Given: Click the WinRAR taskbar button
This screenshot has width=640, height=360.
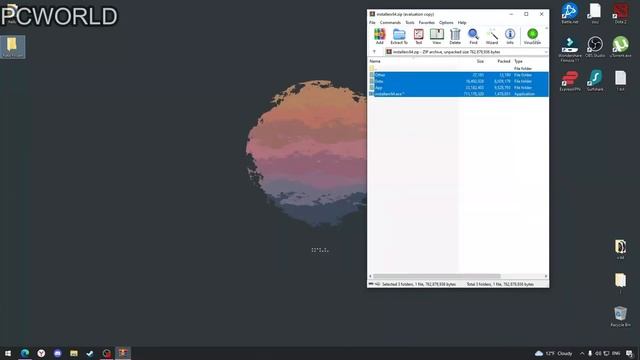Looking at the screenshot, I should [123, 353].
